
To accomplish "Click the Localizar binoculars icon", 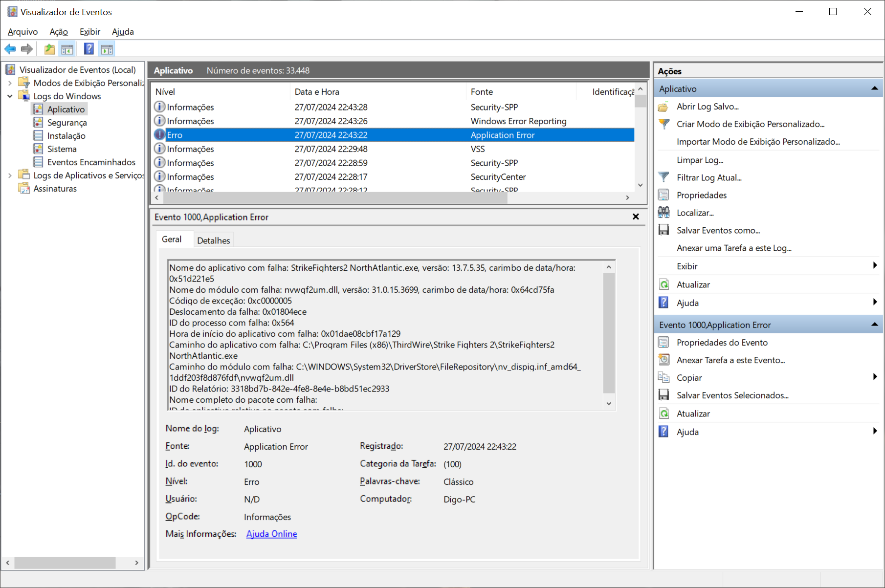I will pyautogui.click(x=664, y=213).
